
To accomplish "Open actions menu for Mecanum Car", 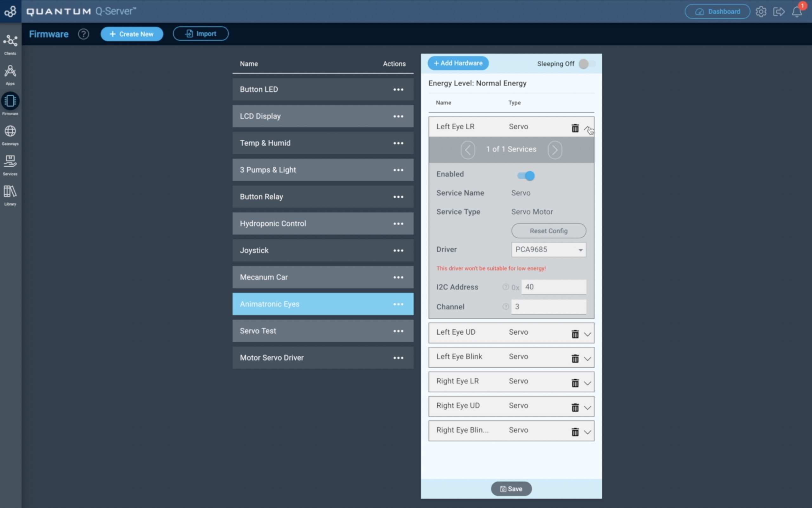I will click(398, 277).
